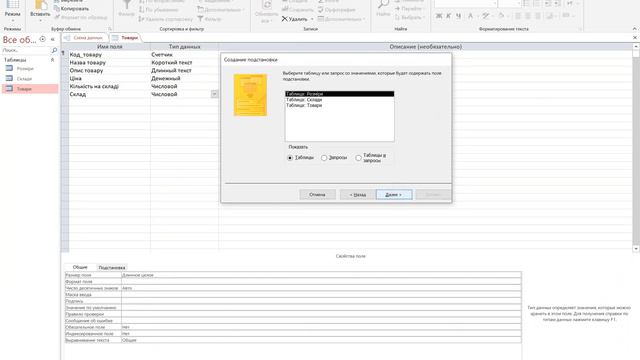Image resolution: width=640 pixels, height=360 pixels.
Task: Click the Вставить paste icon in the ribbon
Action: pos(40,5)
